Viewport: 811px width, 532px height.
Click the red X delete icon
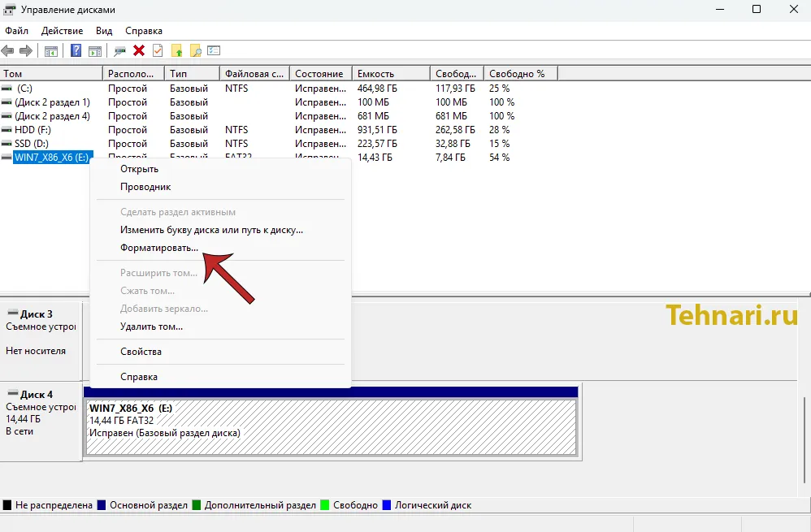[139, 50]
